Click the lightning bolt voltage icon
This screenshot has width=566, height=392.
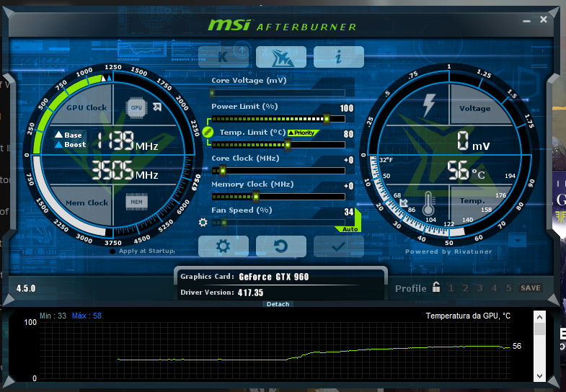coord(429,105)
